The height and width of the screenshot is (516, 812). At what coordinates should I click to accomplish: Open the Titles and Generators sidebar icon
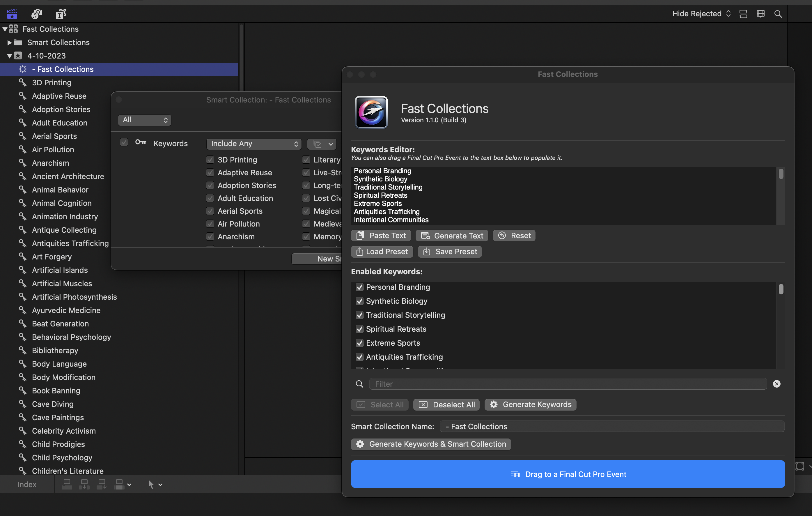(x=61, y=14)
